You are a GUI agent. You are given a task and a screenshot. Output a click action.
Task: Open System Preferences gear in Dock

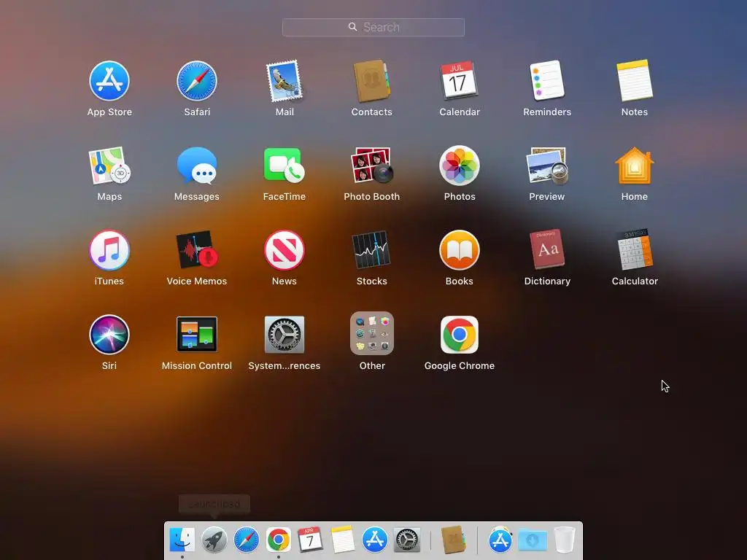coord(407,540)
